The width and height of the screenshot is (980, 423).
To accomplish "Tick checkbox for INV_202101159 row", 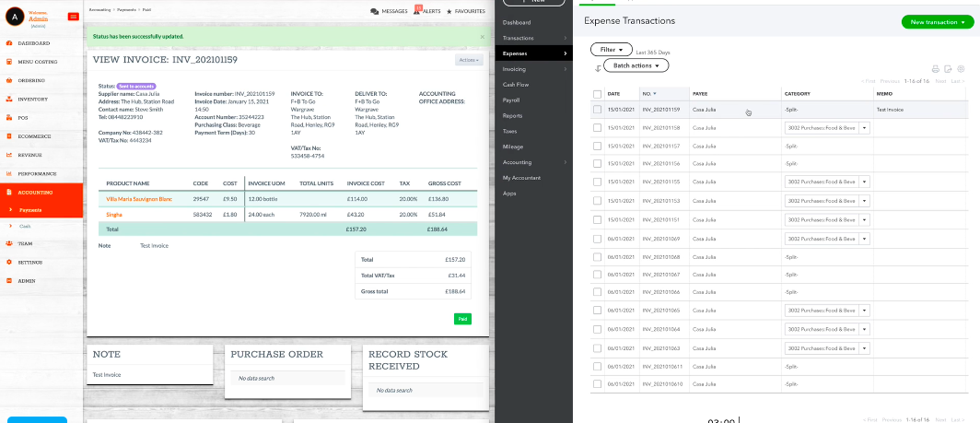I will coord(598,110).
